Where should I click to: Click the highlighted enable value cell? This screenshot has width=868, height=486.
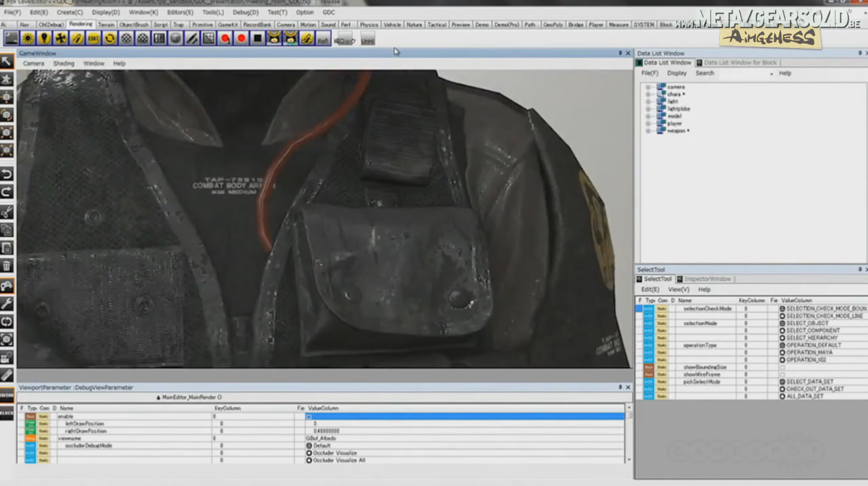(465, 416)
